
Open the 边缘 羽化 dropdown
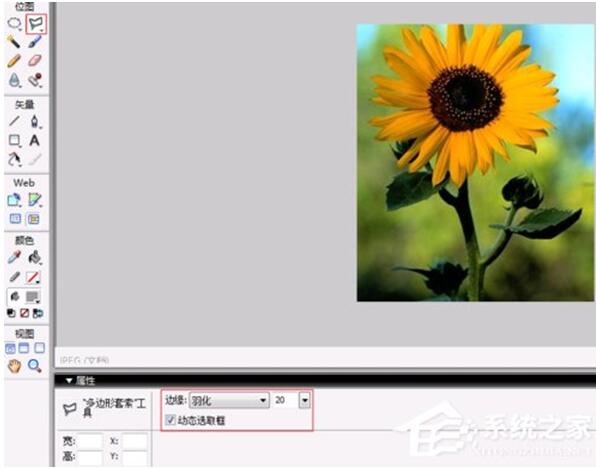point(229,400)
